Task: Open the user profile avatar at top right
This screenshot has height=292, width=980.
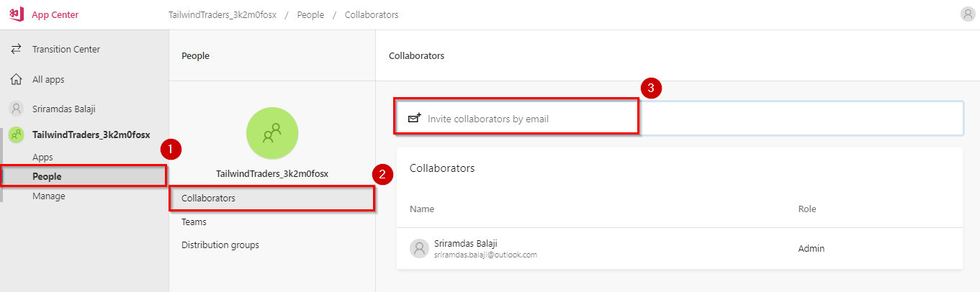Action: pyautogui.click(x=968, y=14)
